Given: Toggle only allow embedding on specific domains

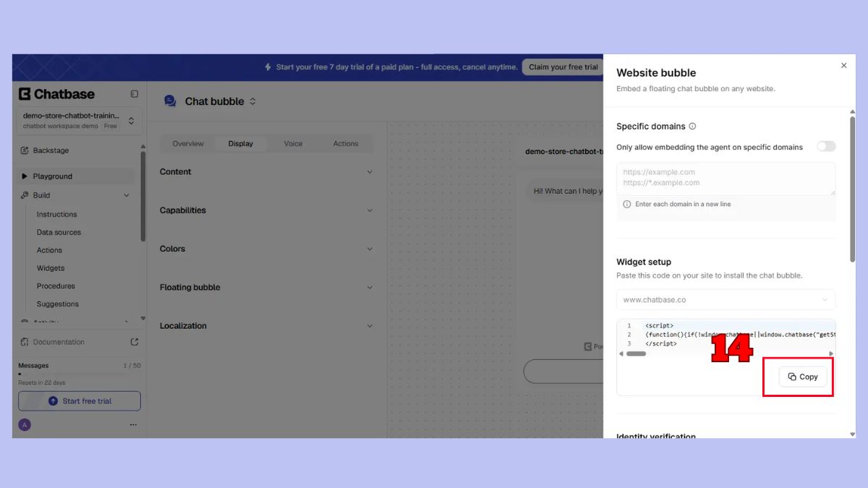Looking at the screenshot, I should [x=826, y=147].
